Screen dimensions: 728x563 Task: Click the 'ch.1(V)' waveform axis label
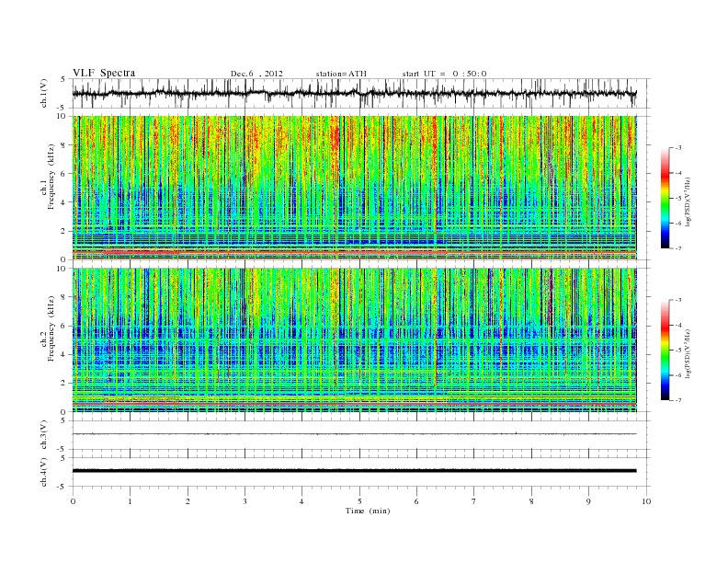coord(44,93)
